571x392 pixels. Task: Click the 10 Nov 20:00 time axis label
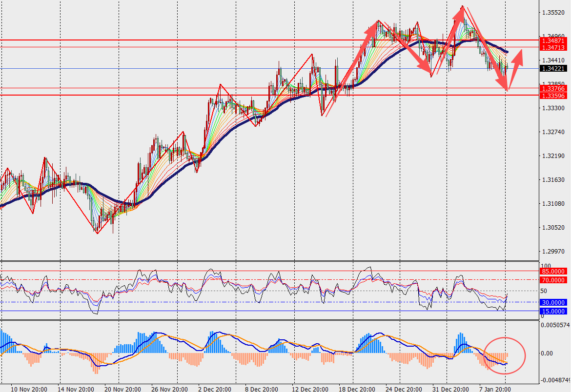(x=29, y=389)
